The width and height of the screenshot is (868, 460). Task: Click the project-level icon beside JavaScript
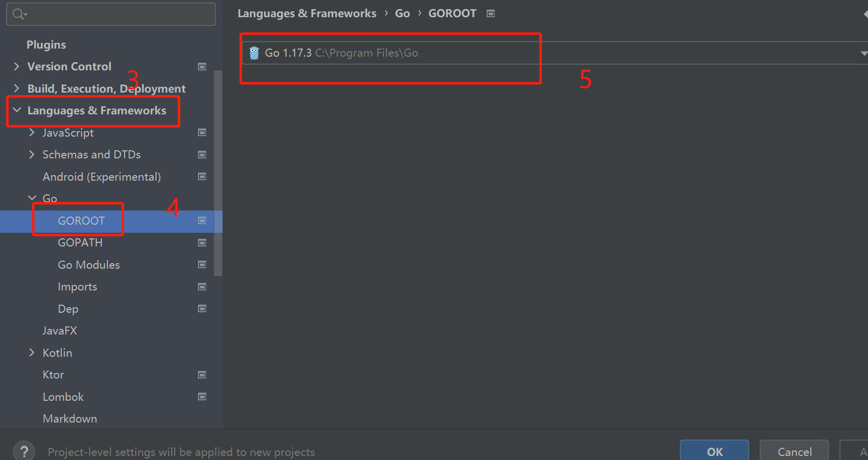pyautogui.click(x=202, y=133)
